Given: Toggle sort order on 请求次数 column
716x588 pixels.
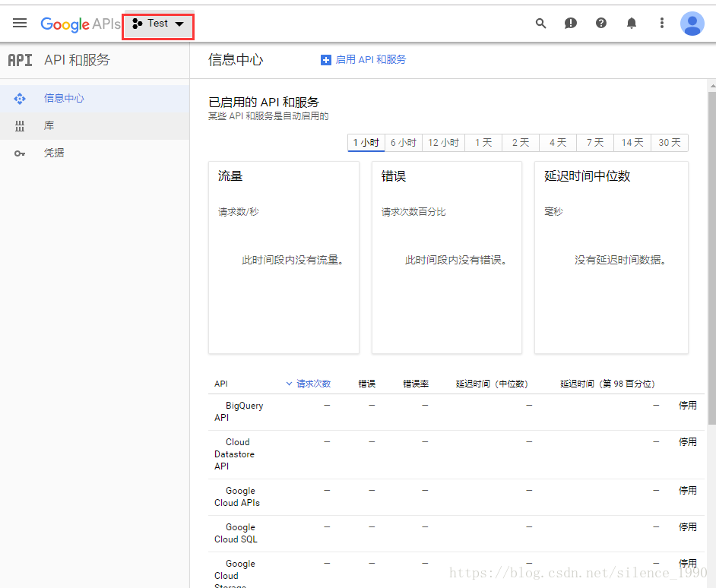Looking at the screenshot, I should [309, 384].
